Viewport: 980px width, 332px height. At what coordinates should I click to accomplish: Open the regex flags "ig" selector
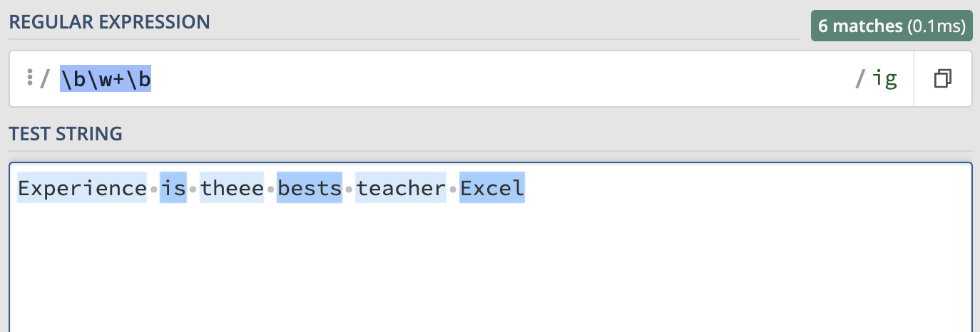[885, 78]
